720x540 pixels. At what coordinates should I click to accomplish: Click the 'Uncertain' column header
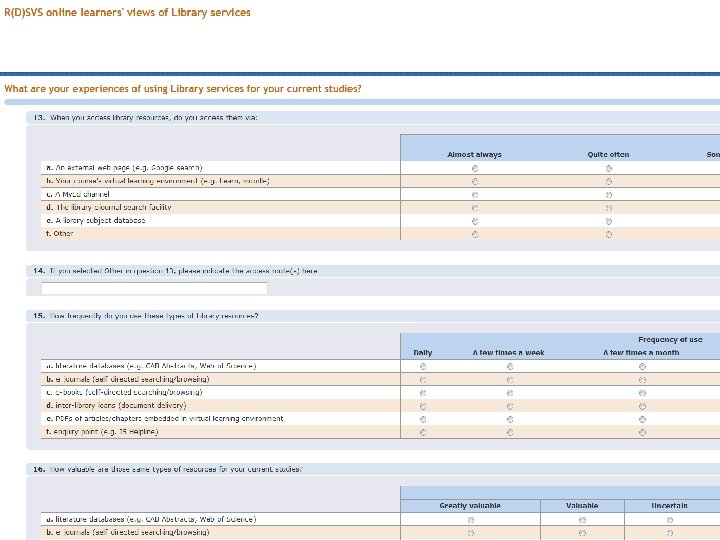click(669, 506)
